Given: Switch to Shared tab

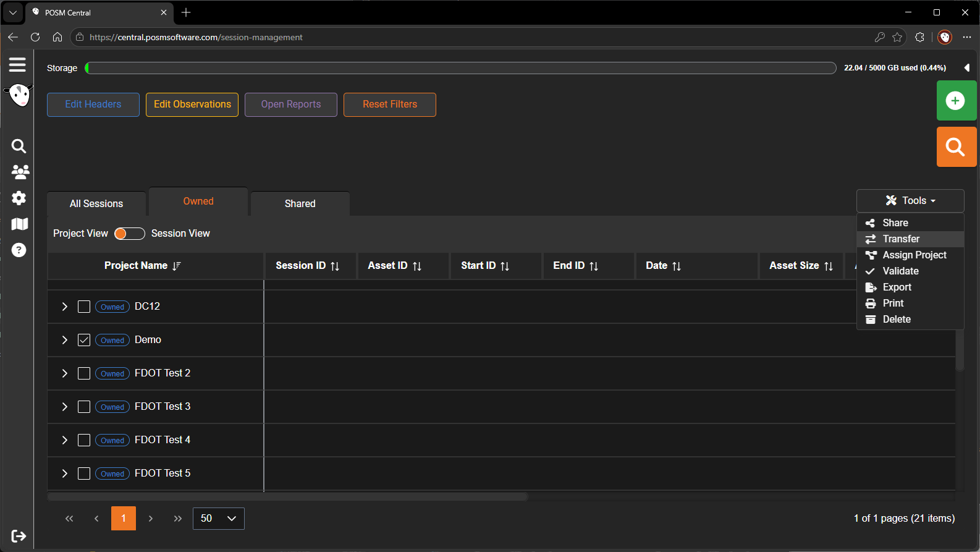Looking at the screenshot, I should (300, 203).
